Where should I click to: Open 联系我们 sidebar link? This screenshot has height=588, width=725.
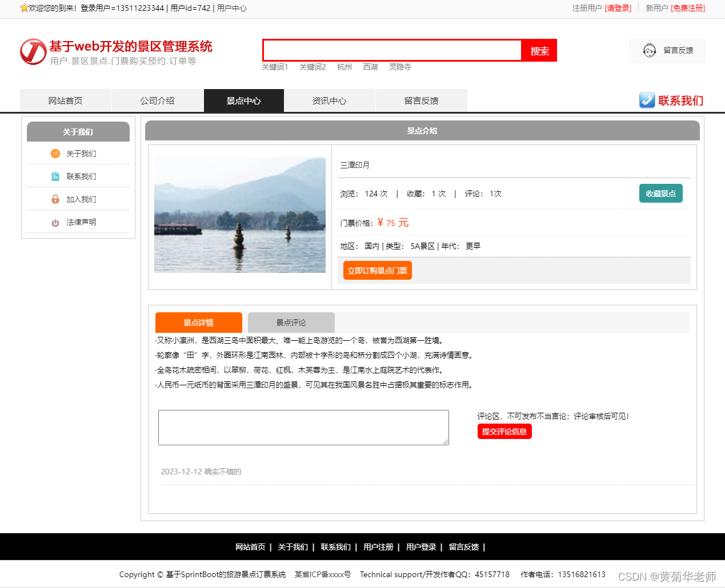coord(81,176)
